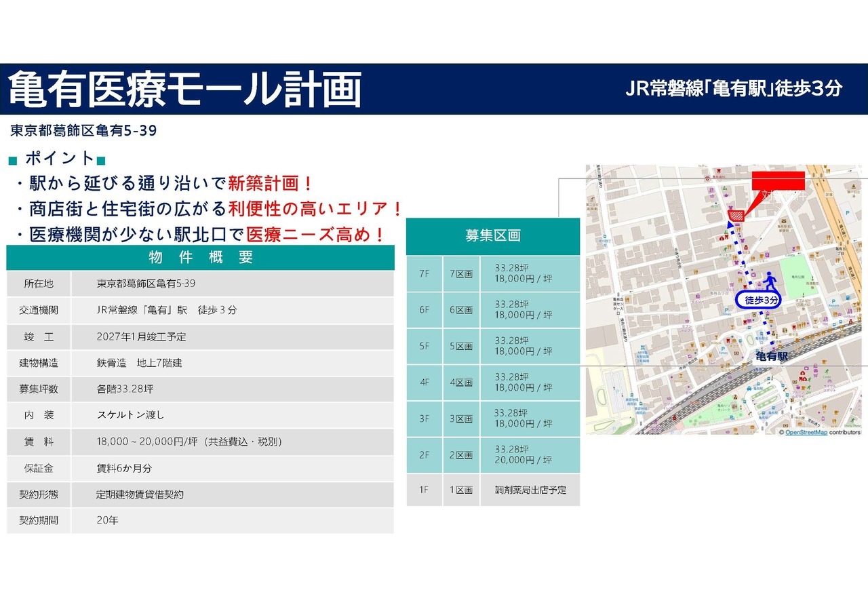Click the 亀有医療モール計画 title banner
The height and width of the screenshot is (601, 868).
[x=184, y=89]
